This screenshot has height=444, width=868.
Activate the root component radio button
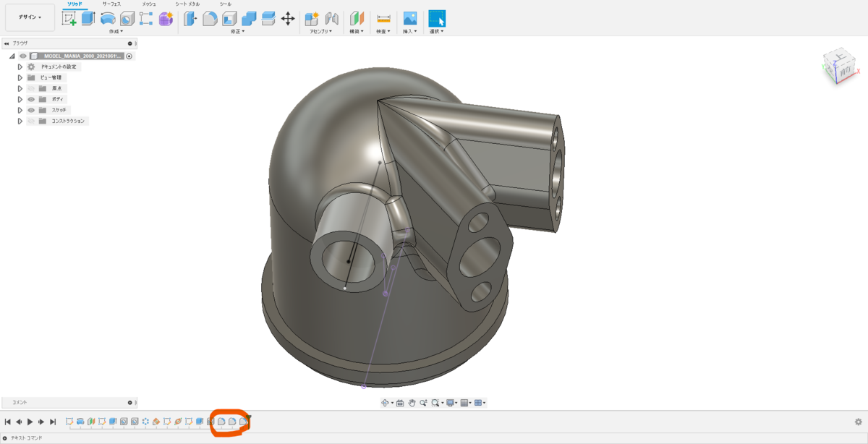coord(129,56)
